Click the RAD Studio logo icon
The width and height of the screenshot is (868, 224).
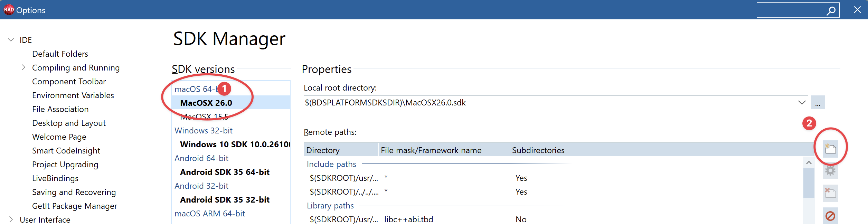9,10
